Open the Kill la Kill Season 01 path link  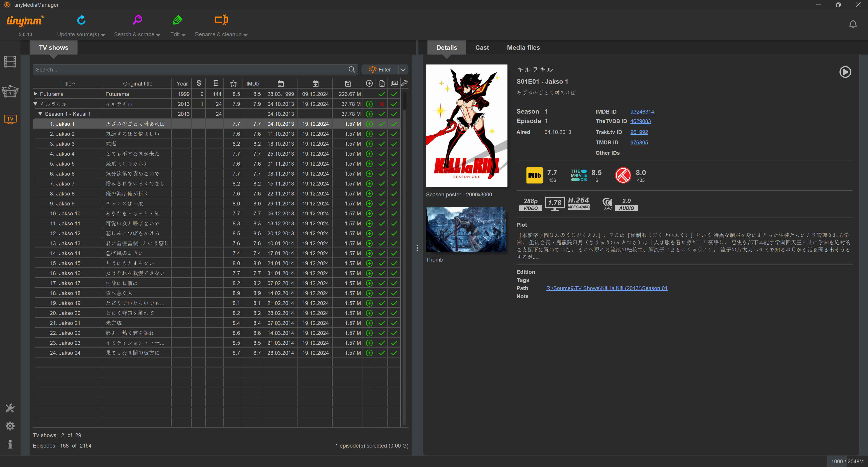click(x=606, y=288)
